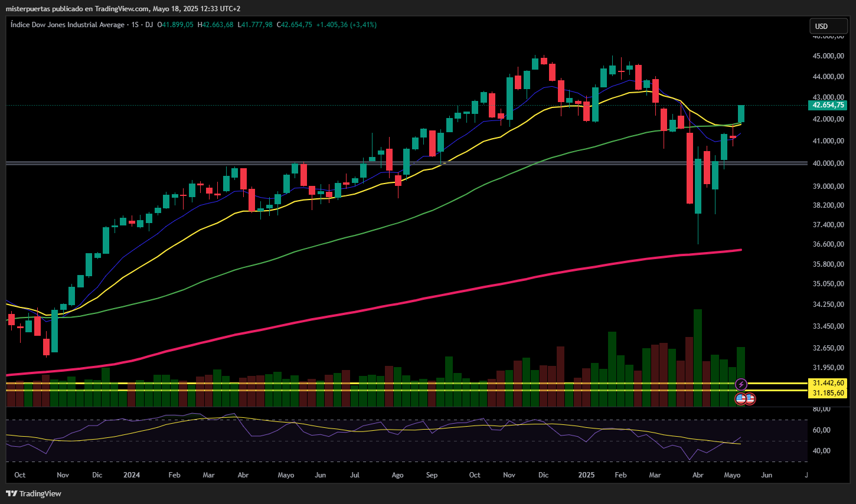Viewport: 856px width, 504px height.
Task: Click the 35.800,00 price axis label
Action: click(828, 264)
